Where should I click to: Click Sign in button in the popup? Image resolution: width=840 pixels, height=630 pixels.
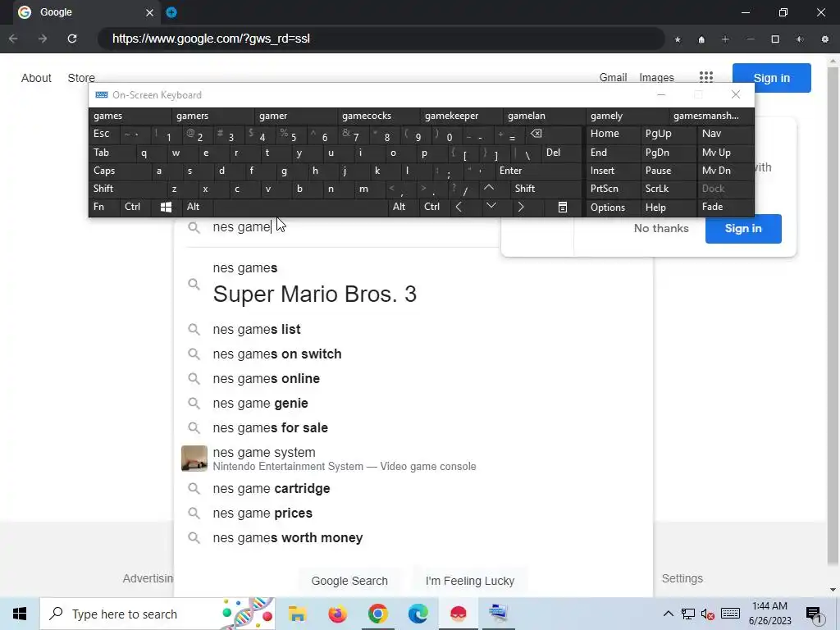coord(743,228)
